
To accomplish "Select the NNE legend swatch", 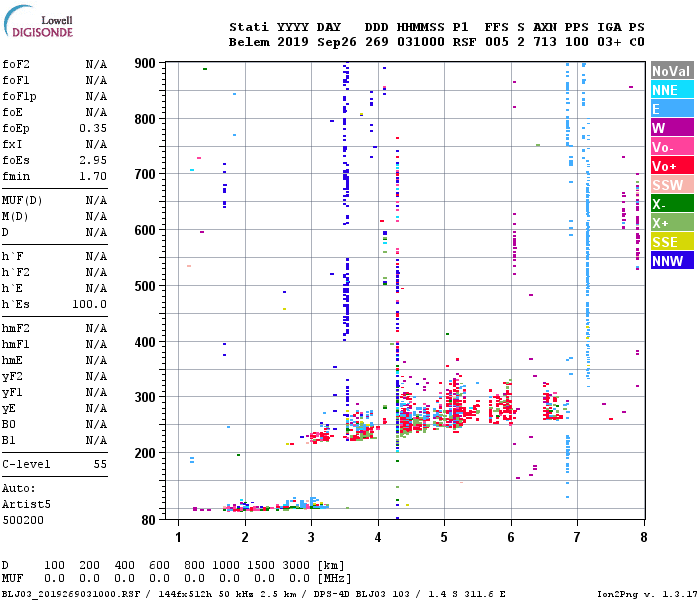I will [x=672, y=90].
